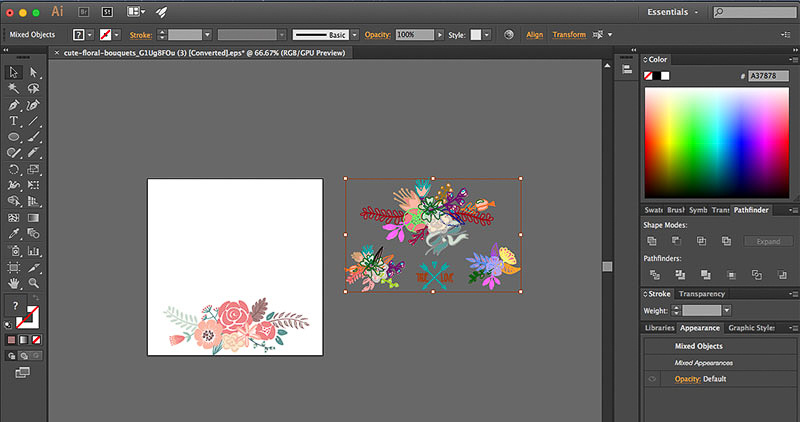
Task: Open the collapsed Align panel icon
Action: click(627, 70)
